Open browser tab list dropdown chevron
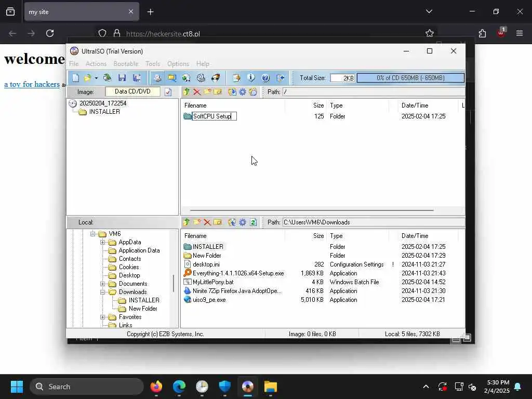Screen dimensions: 532x399 [x=429, y=11]
